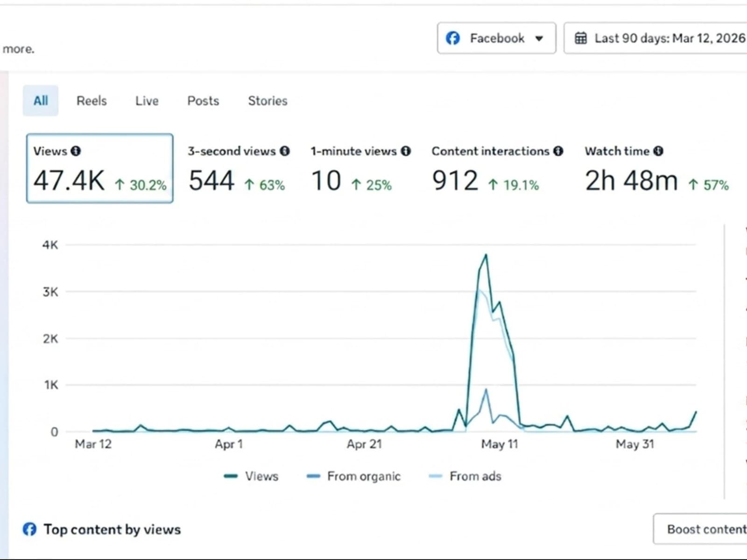The image size is (747, 560).
Task: Select the All content tab
Action: point(41,100)
